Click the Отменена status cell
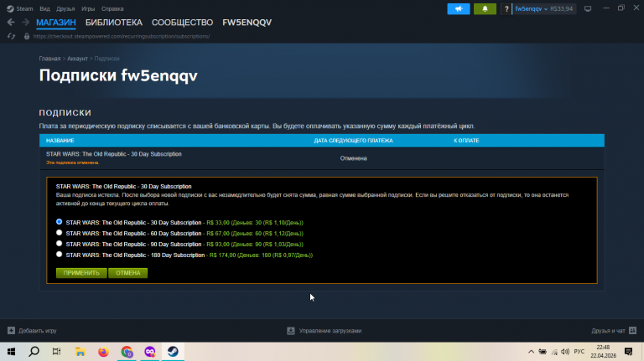Viewport: 644px width, 361px height. pyautogui.click(x=353, y=158)
